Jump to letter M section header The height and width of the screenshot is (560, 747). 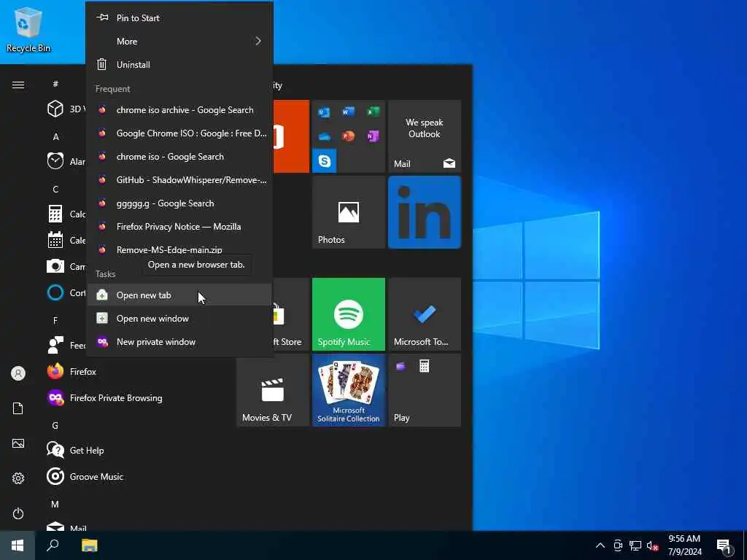(x=55, y=504)
